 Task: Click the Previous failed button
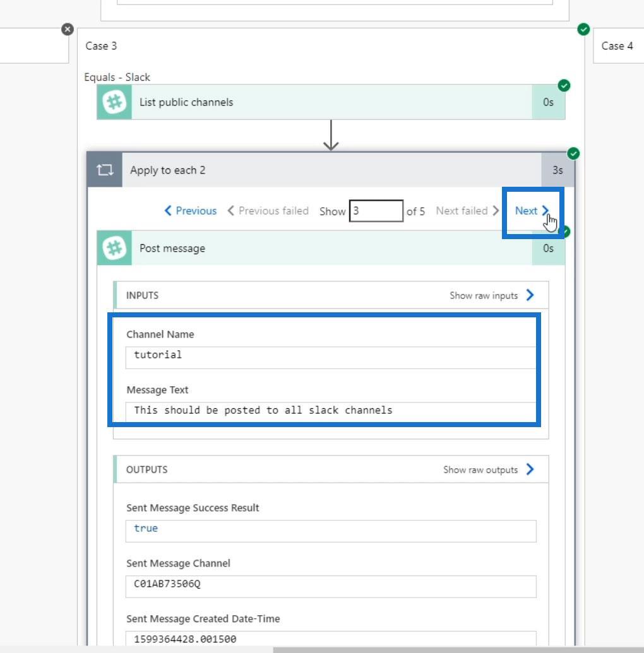pos(268,211)
